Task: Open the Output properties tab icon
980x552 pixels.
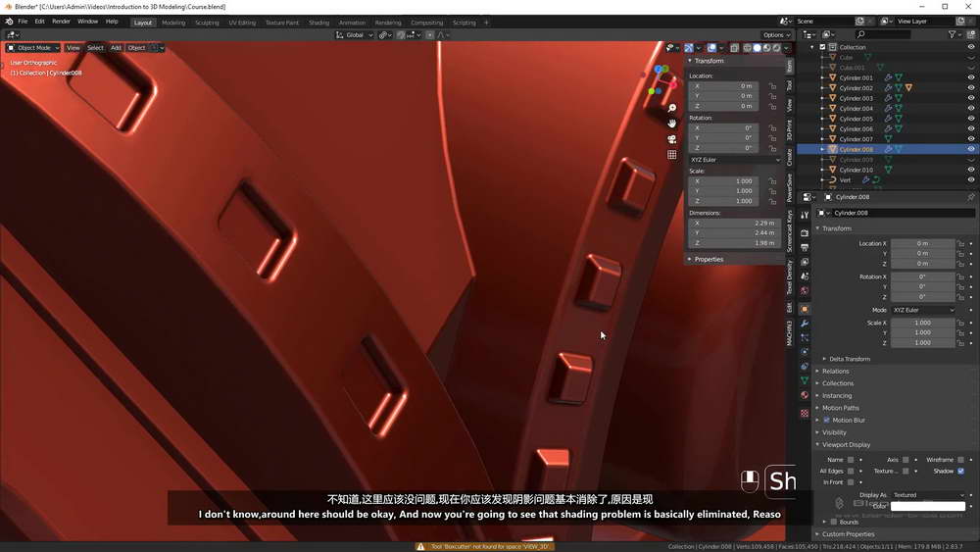Action: coord(805,247)
